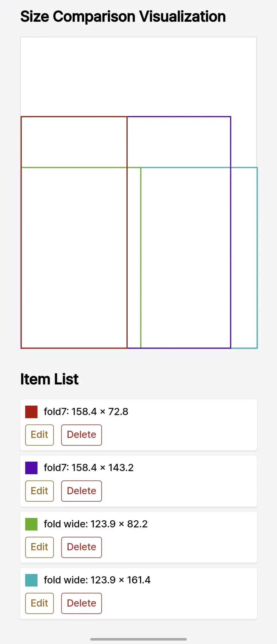This screenshot has width=277, height=644.
Task: Tap the home indicator bar at the bottom
Action: [x=138, y=639]
